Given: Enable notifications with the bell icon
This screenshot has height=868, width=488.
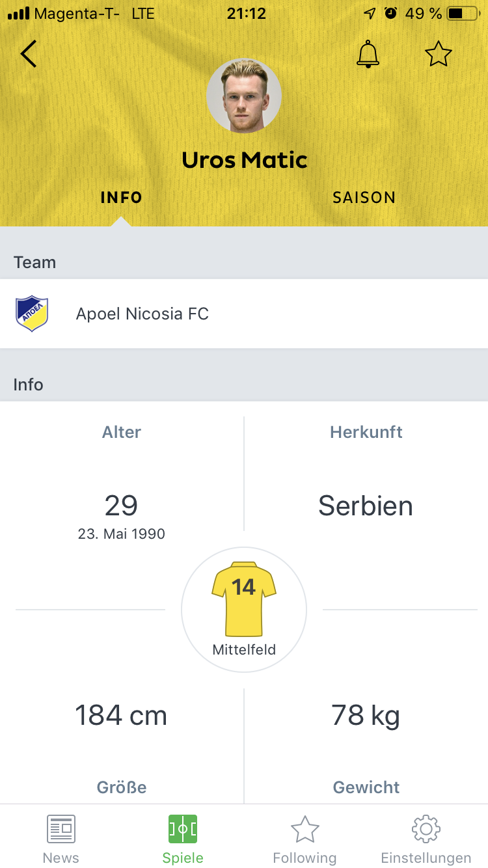Looking at the screenshot, I should tap(368, 54).
